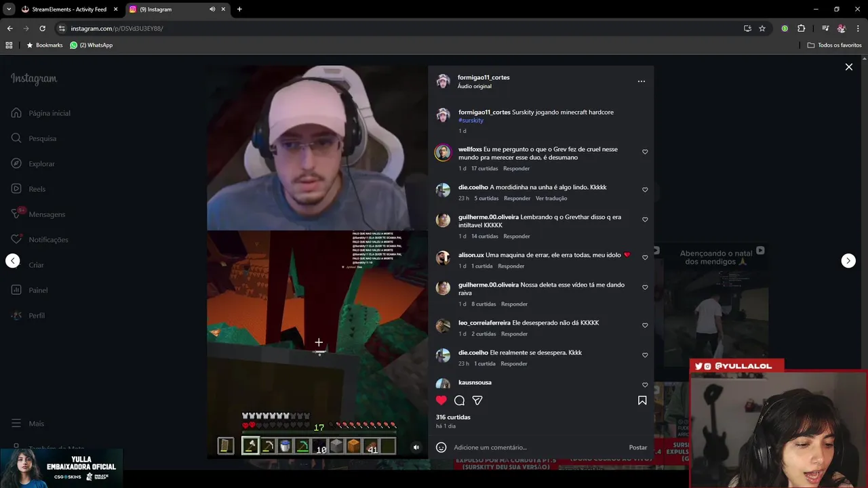Go to next post arrow
Screen dimensions: 868x488
[848, 261]
